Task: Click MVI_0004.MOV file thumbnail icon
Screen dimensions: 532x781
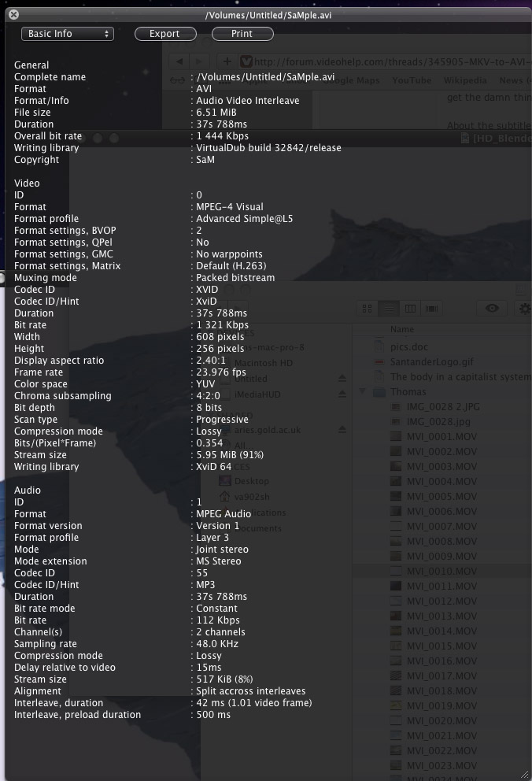Action: click(x=396, y=481)
